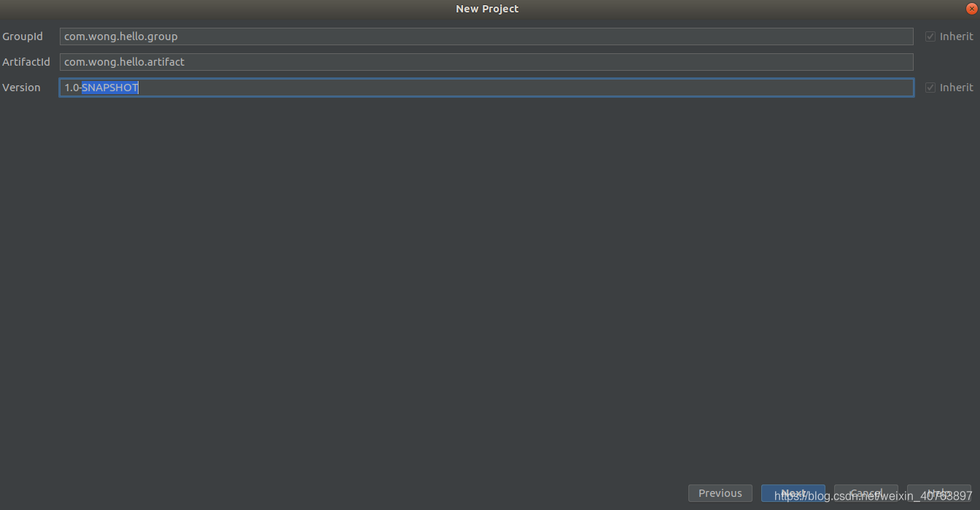Click the GroupId input field
This screenshot has height=510, width=980.
[x=486, y=36]
